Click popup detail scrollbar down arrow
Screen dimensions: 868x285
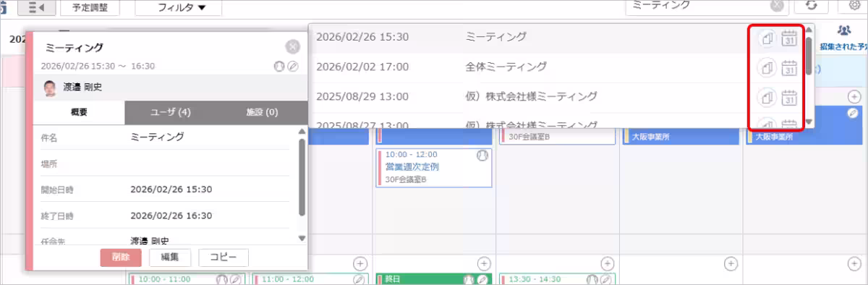pyautogui.click(x=302, y=238)
